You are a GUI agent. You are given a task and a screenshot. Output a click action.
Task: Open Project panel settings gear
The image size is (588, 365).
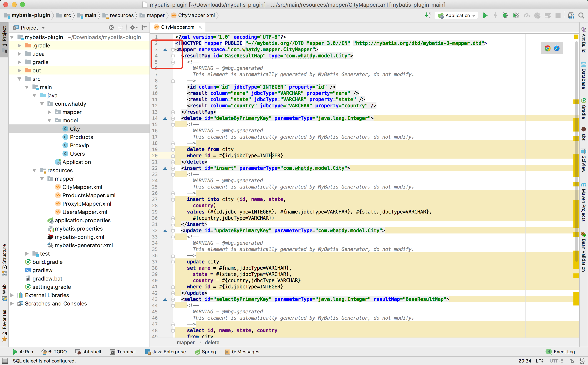[132, 27]
